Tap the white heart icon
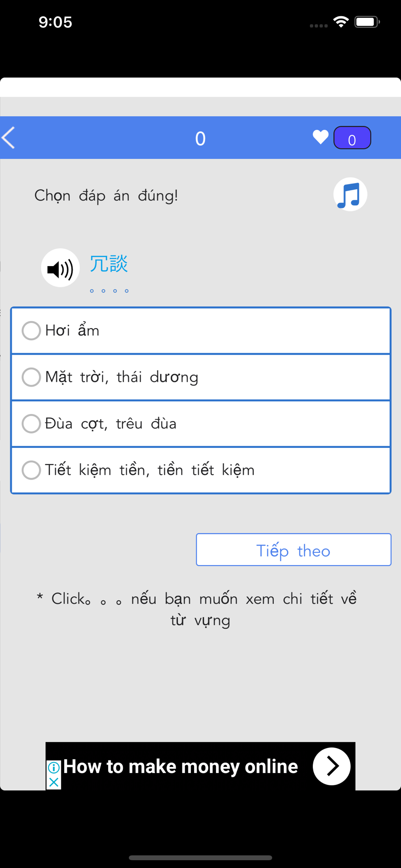Image resolution: width=401 pixels, height=868 pixels. tap(321, 137)
